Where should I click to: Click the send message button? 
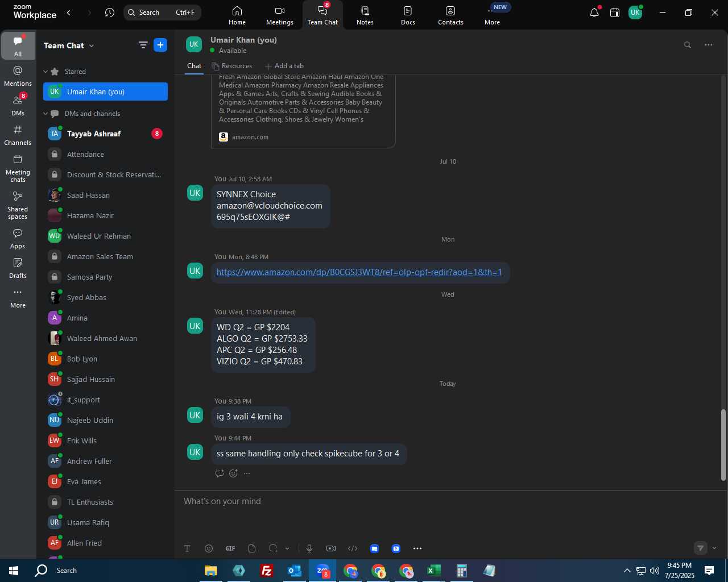click(701, 548)
